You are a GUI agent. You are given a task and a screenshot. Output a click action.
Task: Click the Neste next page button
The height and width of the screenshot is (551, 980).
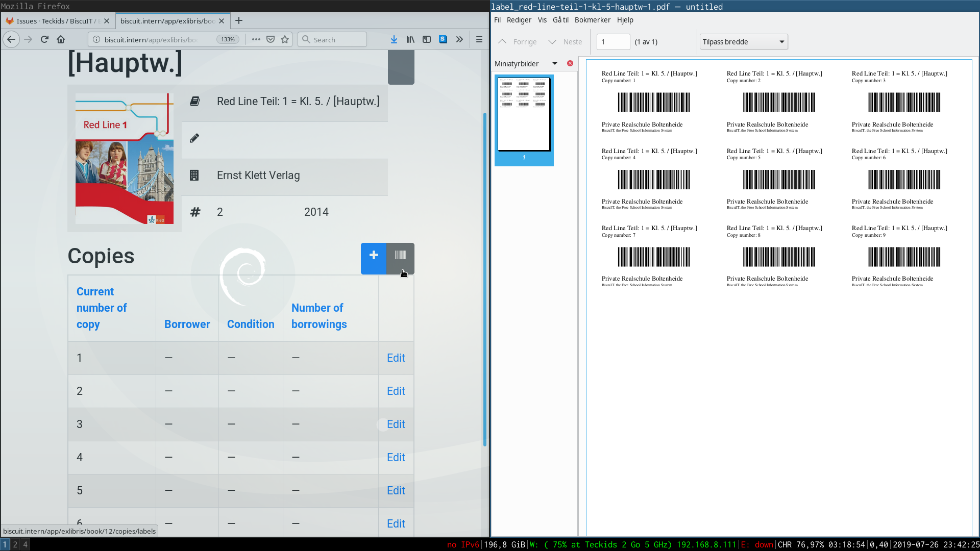(566, 42)
